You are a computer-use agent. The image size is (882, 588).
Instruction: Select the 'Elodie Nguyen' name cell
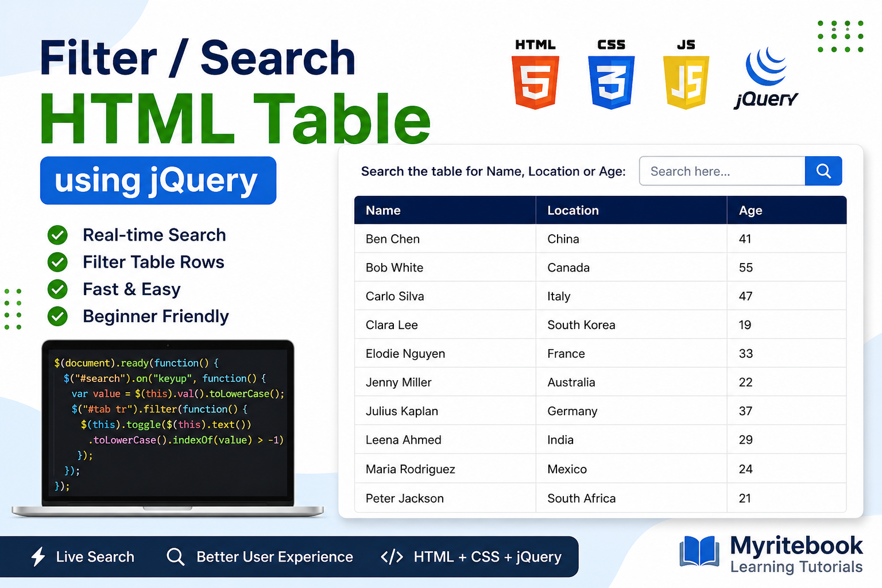click(x=445, y=354)
